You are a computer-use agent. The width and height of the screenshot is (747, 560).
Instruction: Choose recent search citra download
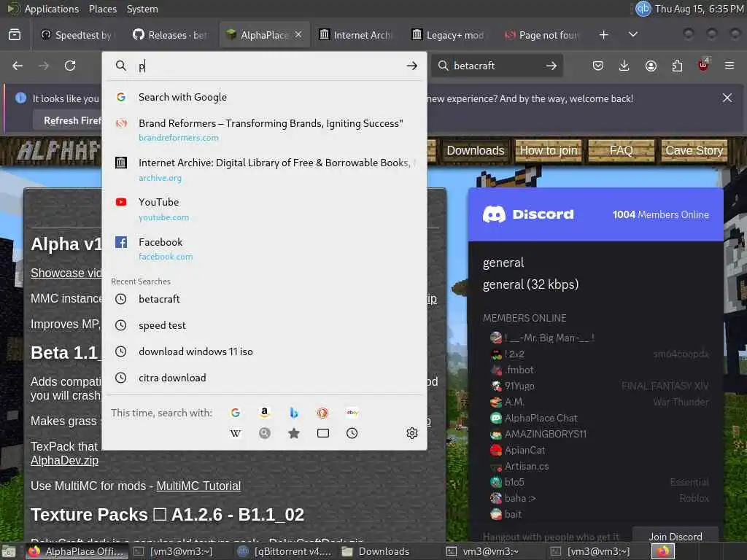[264, 378]
